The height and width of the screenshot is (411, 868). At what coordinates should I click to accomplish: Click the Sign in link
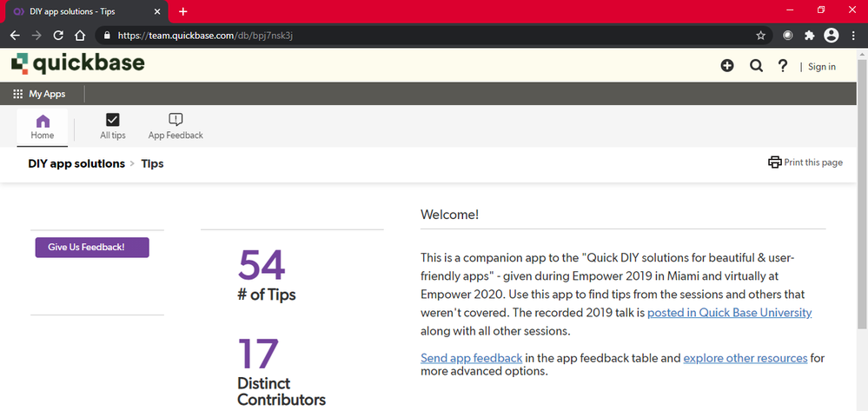821,66
